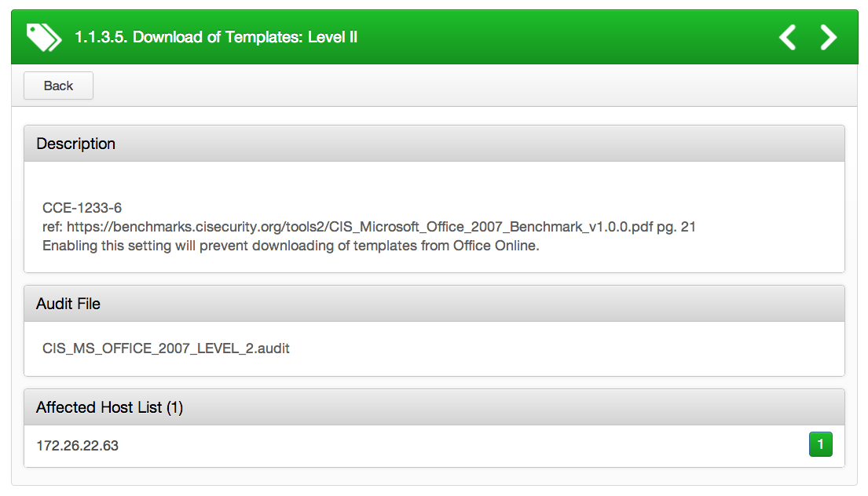
Task: Go to next check with right chevron
Action: click(x=828, y=37)
